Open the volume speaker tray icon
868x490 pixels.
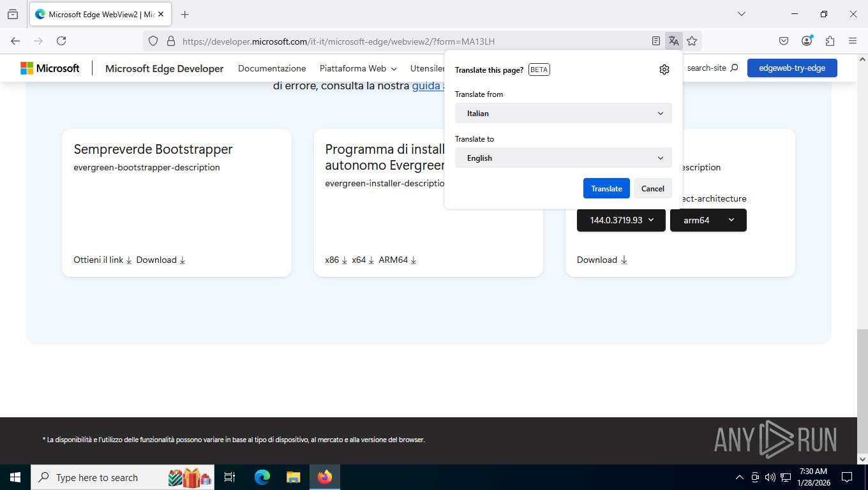[x=770, y=477]
